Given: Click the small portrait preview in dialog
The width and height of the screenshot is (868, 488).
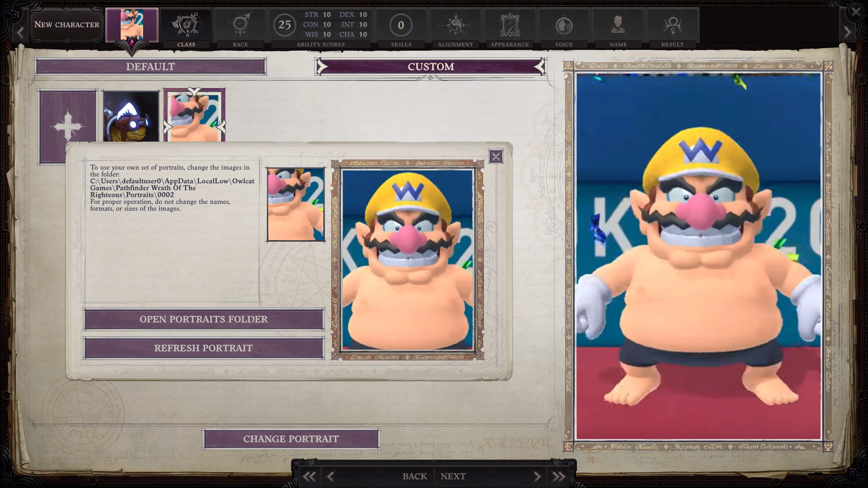Looking at the screenshot, I should point(296,204).
